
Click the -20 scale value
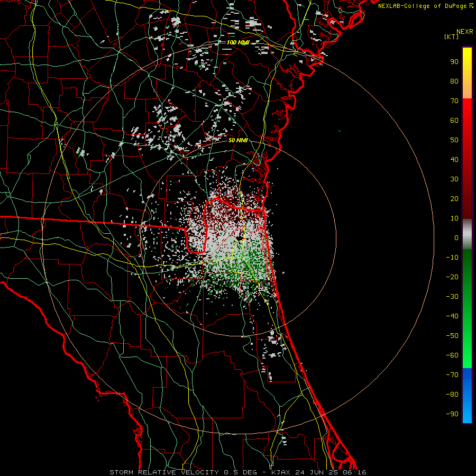[452, 277]
